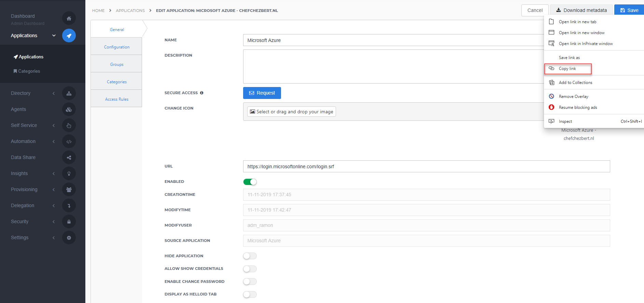The image size is (644, 303).
Task: Click the Save button
Action: click(x=629, y=10)
